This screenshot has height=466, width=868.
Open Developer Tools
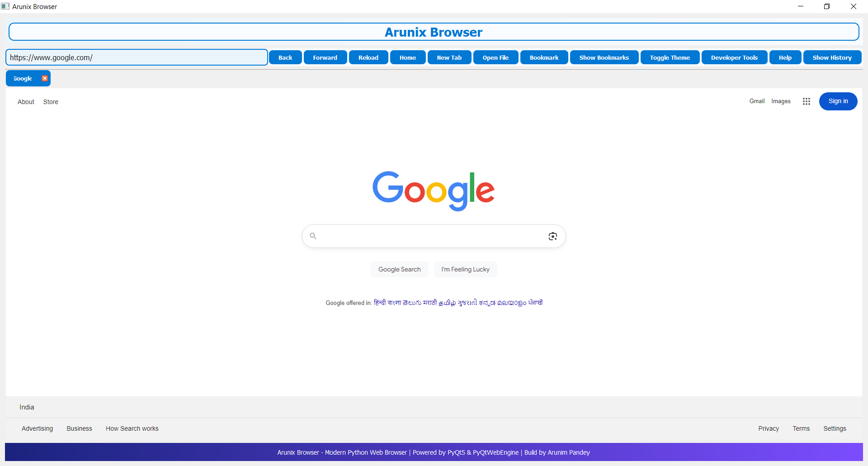(x=734, y=57)
